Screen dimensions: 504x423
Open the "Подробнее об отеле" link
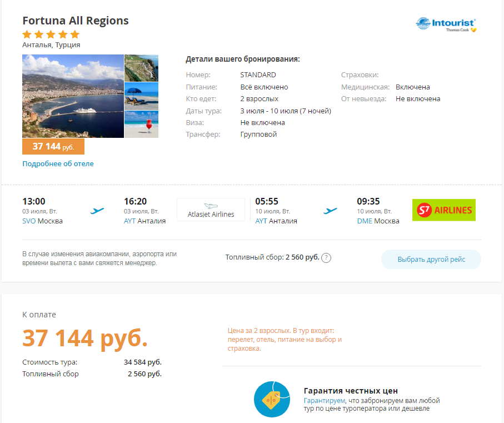point(58,164)
